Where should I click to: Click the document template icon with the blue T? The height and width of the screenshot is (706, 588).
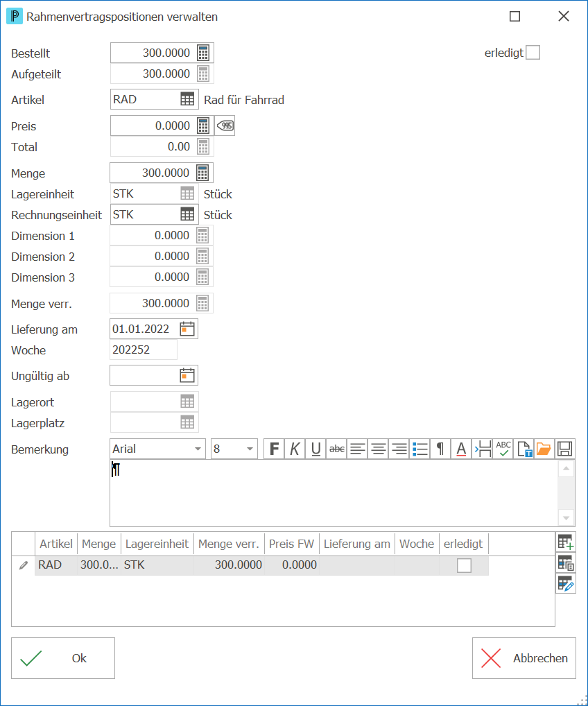click(x=524, y=449)
